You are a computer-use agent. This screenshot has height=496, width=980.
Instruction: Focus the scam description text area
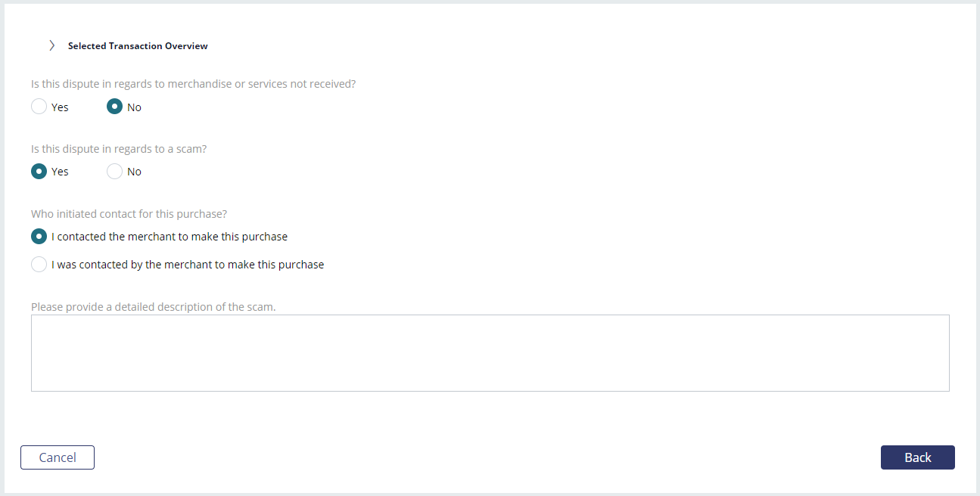click(490, 353)
